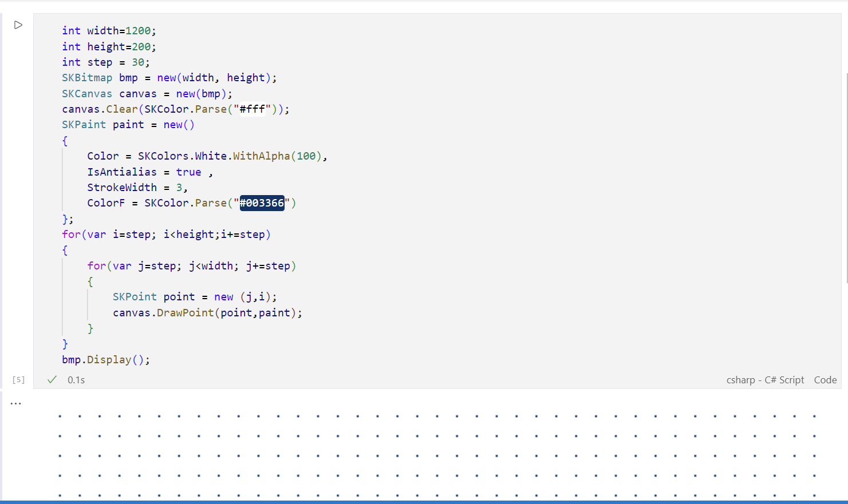Change cell language via csharp - C# Script
This screenshot has width=848, height=504.
point(765,380)
